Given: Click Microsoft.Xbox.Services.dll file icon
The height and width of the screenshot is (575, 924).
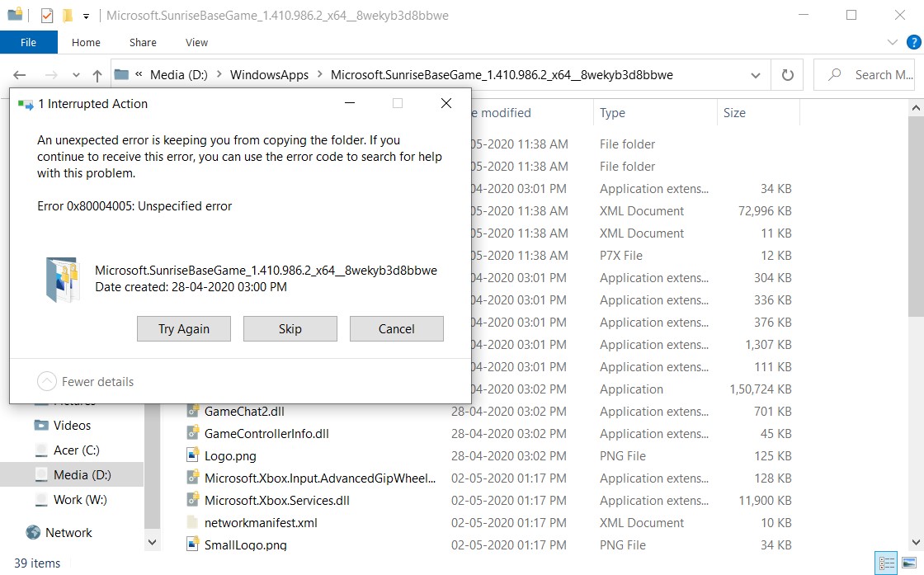Looking at the screenshot, I should coord(193,500).
